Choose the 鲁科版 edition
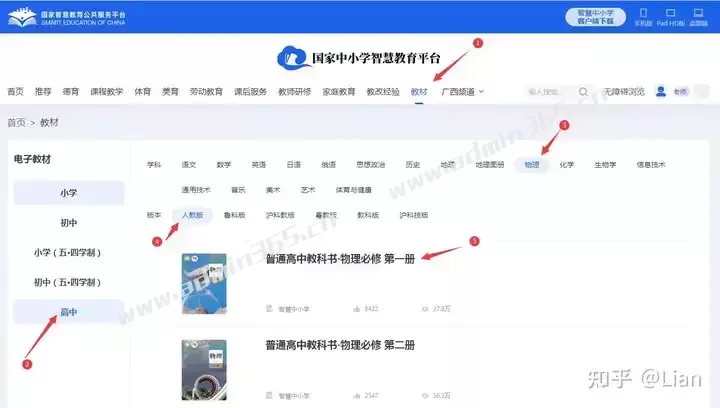Viewport: 720px width, 408px height. 234,215
